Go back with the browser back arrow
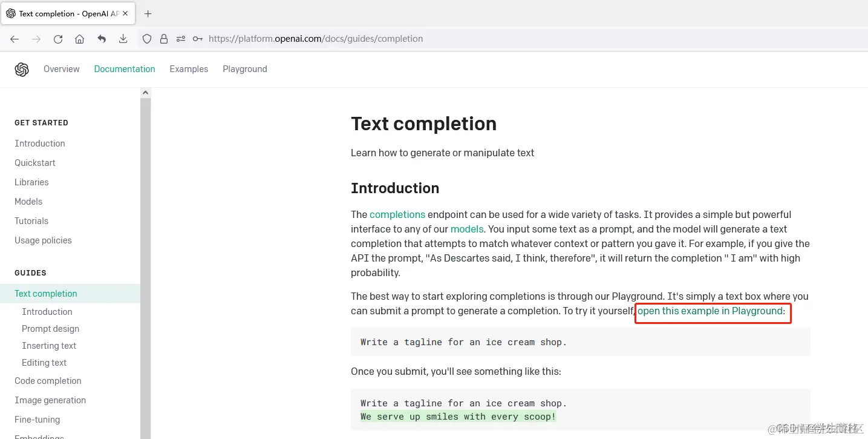The height and width of the screenshot is (439, 868). pyautogui.click(x=15, y=39)
